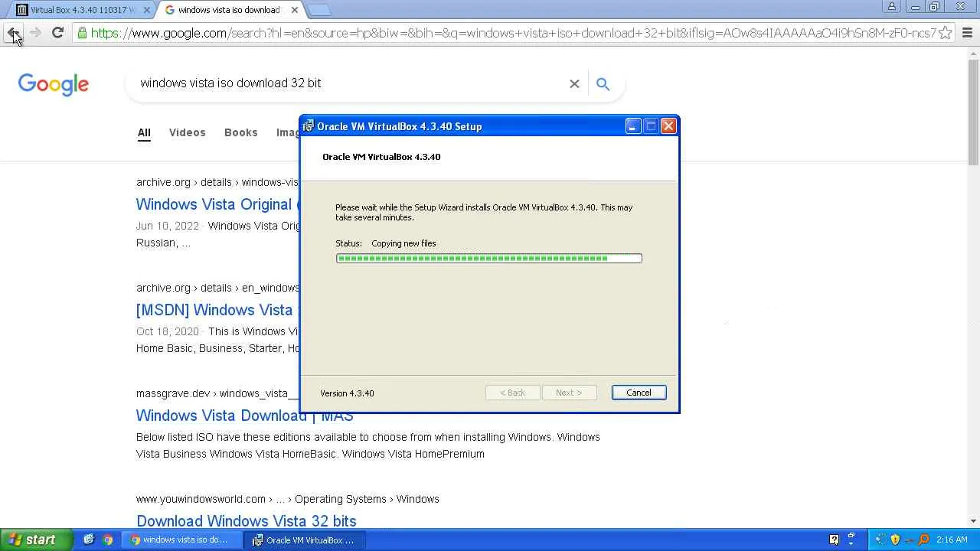
Task: Open a new browser tab
Action: [x=318, y=10]
